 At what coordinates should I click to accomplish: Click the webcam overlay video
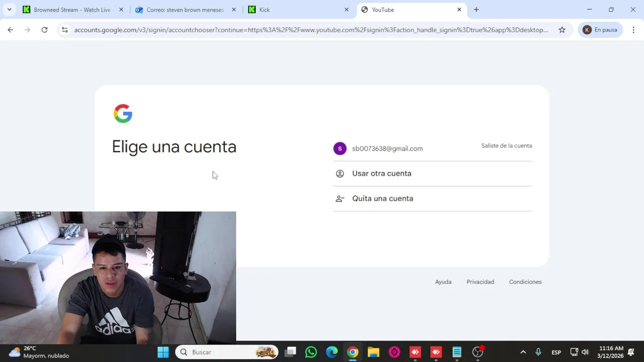(x=118, y=277)
